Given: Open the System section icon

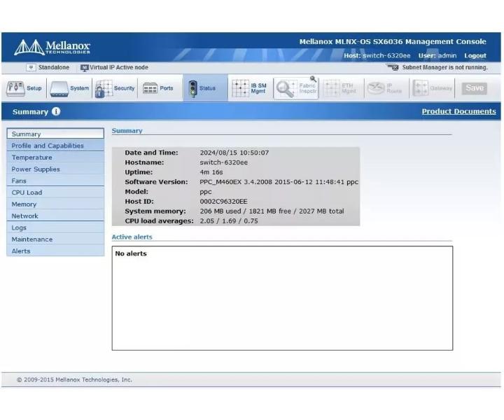Looking at the screenshot, I should coord(59,89).
